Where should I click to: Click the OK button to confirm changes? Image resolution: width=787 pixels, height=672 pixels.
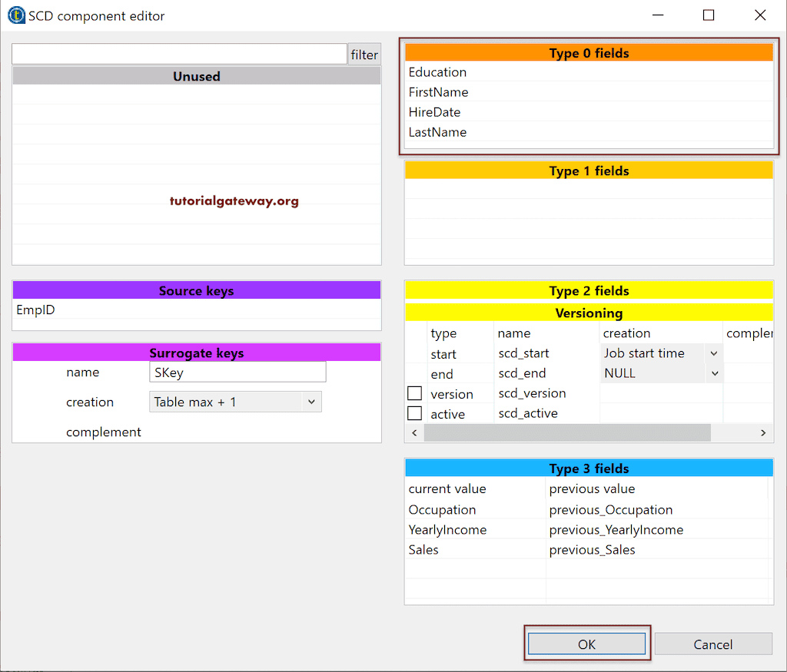[586, 644]
